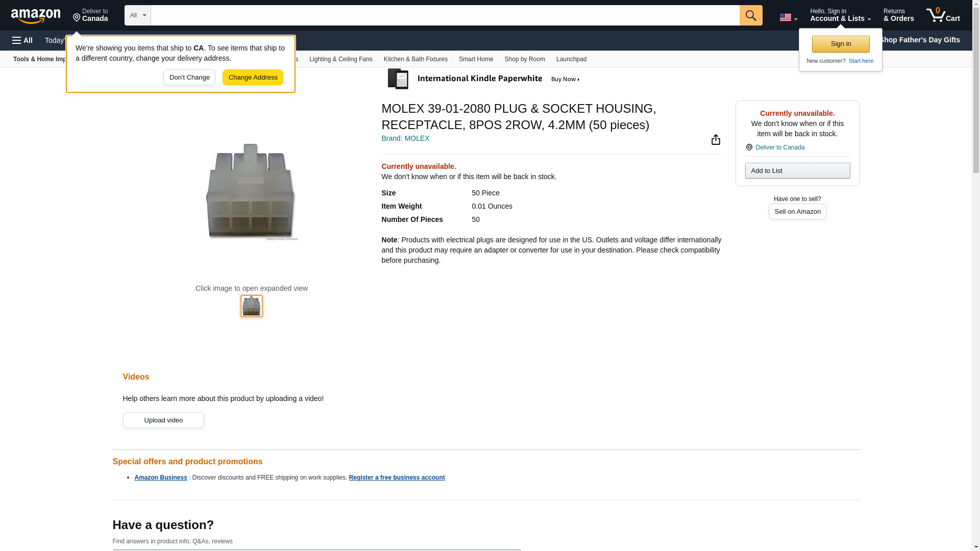
Task: Open the Launchpad category tab
Action: tap(571, 59)
